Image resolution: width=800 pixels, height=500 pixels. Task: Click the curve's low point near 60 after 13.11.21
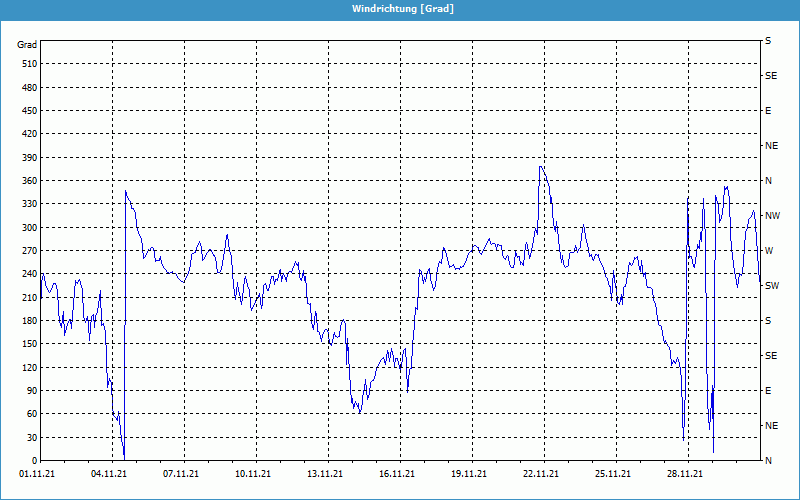click(x=359, y=411)
